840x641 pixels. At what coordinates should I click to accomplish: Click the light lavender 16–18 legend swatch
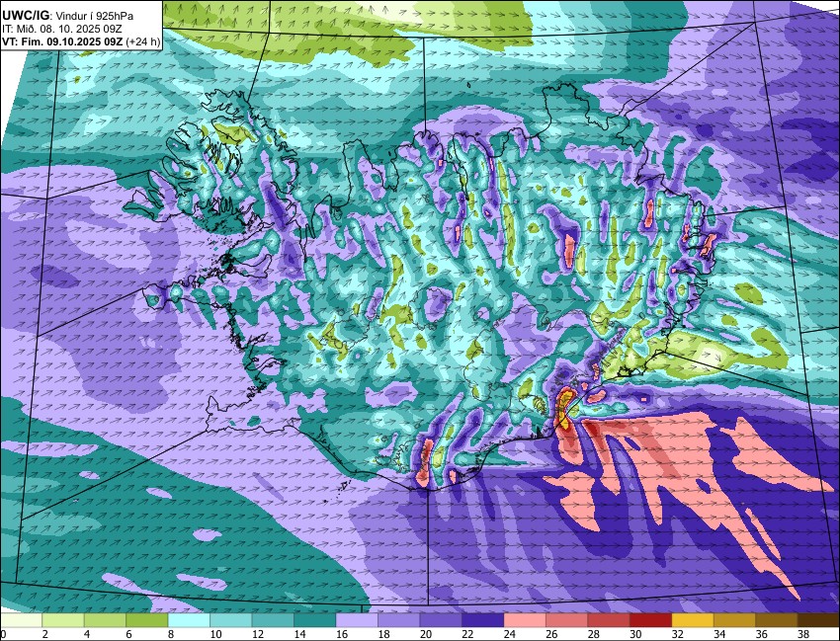tap(357, 620)
